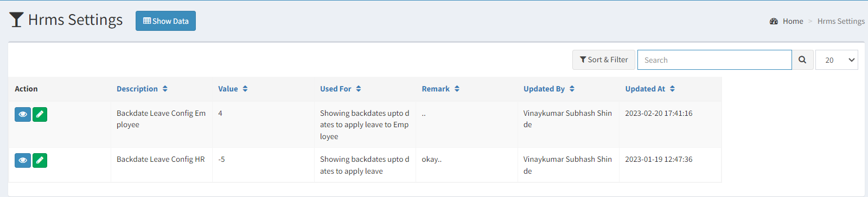Open Sort & Filter options
This screenshot has width=868, height=197.
tap(604, 60)
